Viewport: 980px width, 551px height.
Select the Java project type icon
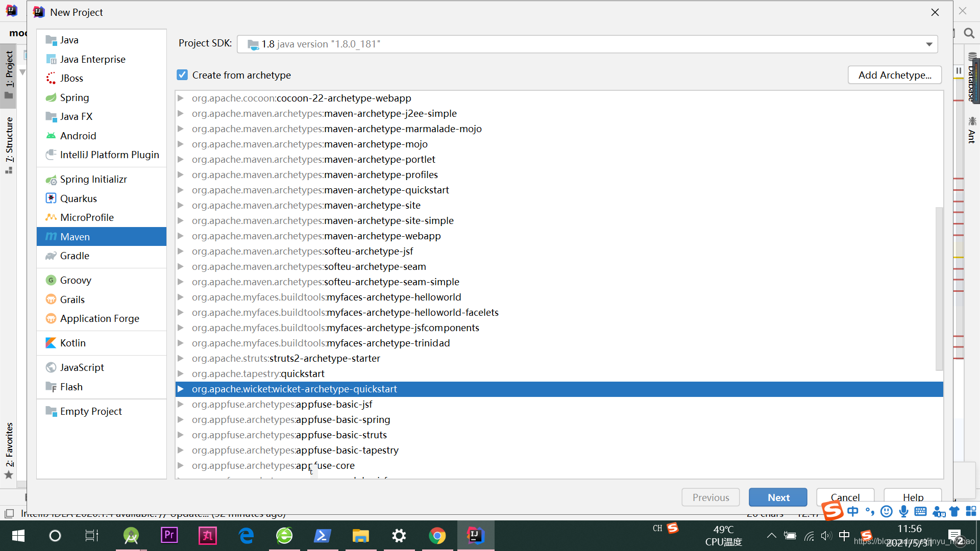pyautogui.click(x=51, y=40)
